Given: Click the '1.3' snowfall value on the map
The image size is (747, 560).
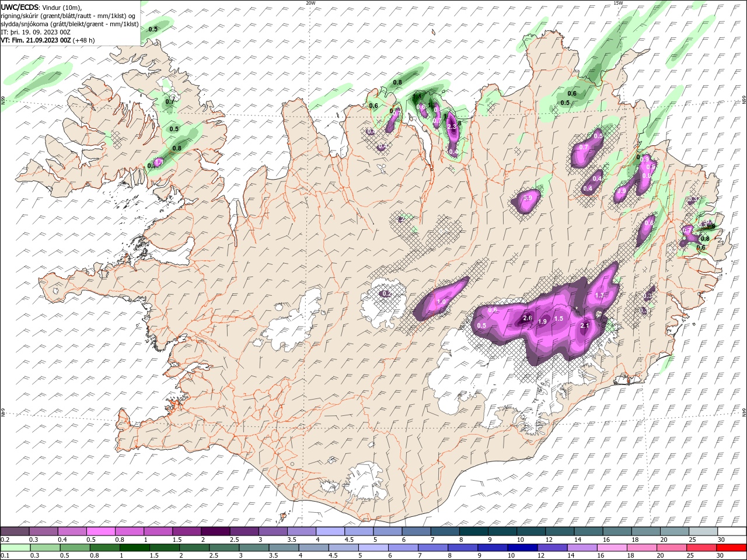Looking at the screenshot, I should (x=599, y=296).
